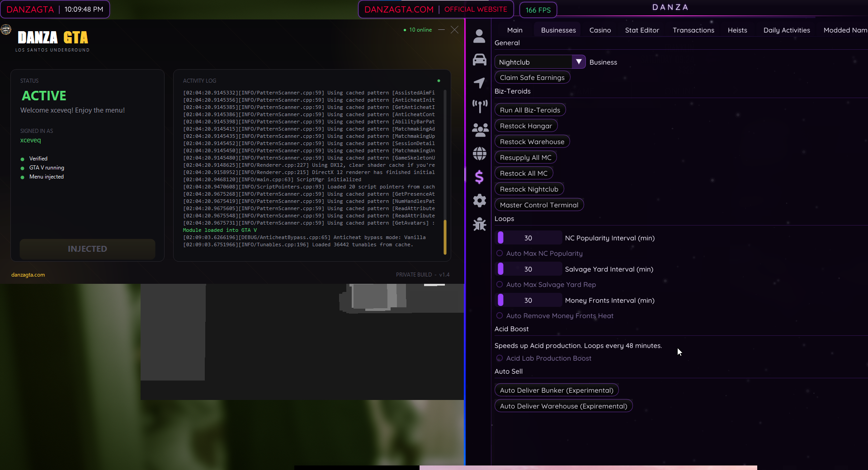Click Restock Hangar button
The image size is (868, 470).
[526, 126]
